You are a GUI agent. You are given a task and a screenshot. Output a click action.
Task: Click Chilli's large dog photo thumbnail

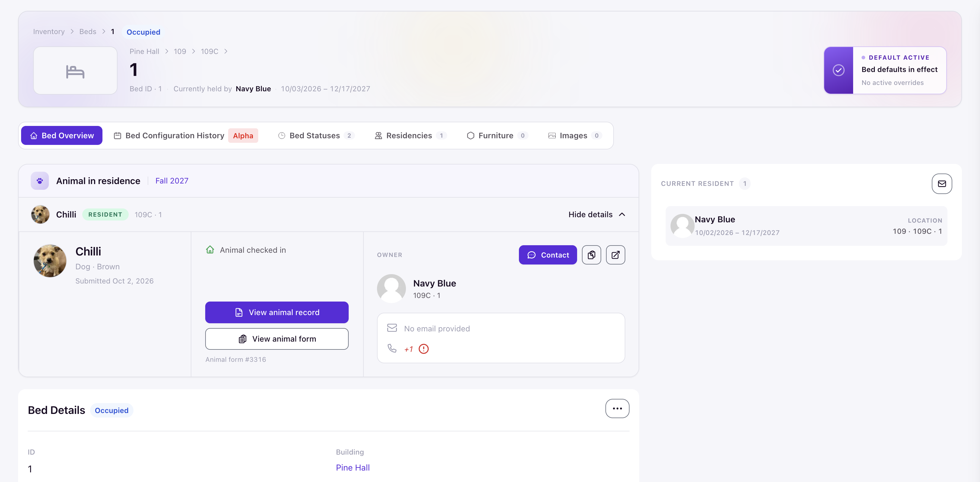(50, 261)
